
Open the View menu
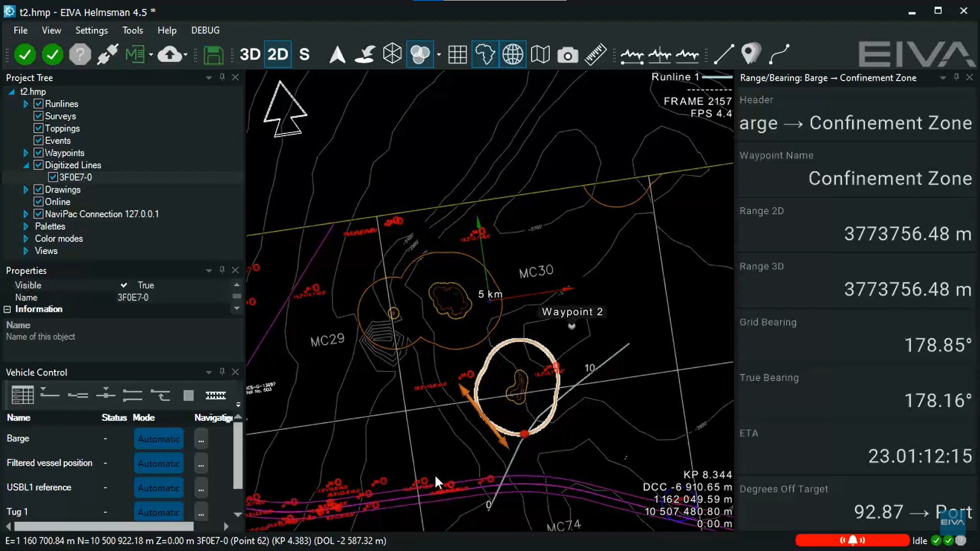click(x=51, y=30)
